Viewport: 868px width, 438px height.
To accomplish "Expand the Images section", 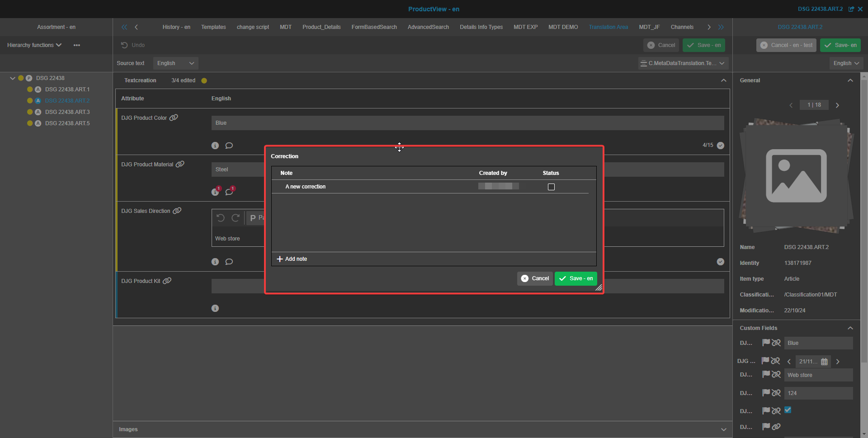I will [723, 429].
